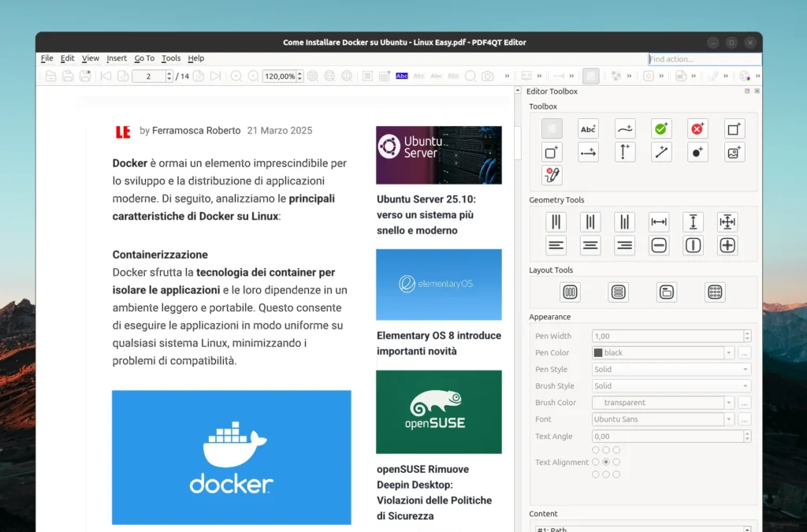Select the add text (Abc) tool
Screen dimensions: 807x532
(588, 128)
